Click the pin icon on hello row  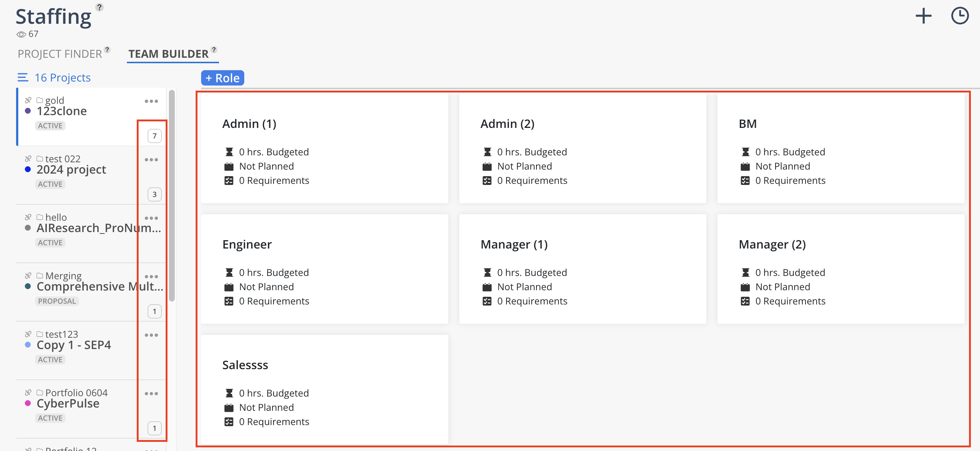pyautogui.click(x=28, y=217)
